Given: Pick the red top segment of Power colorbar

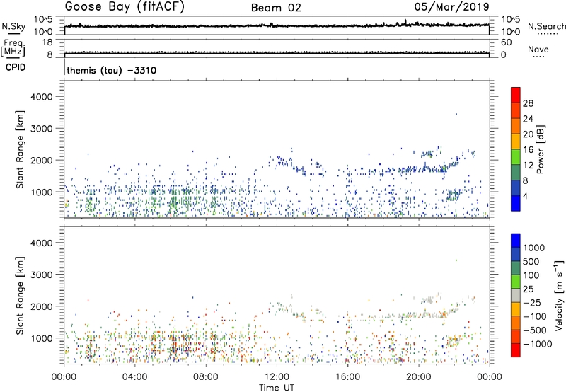Looking at the screenshot, I should coord(516,95).
